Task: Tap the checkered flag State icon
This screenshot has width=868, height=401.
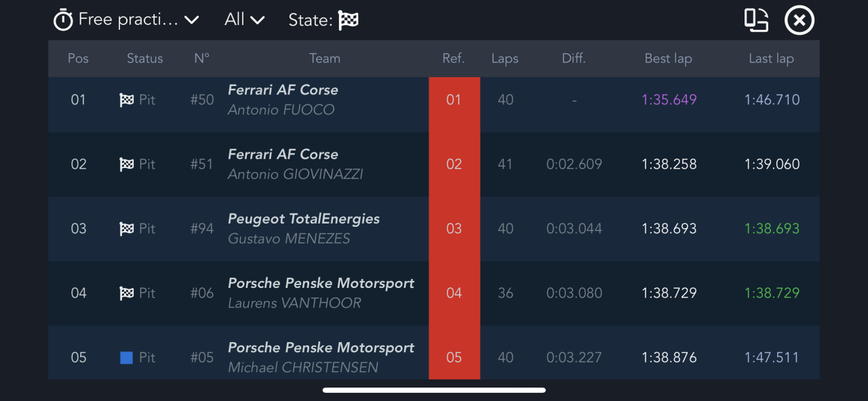Action: [349, 20]
